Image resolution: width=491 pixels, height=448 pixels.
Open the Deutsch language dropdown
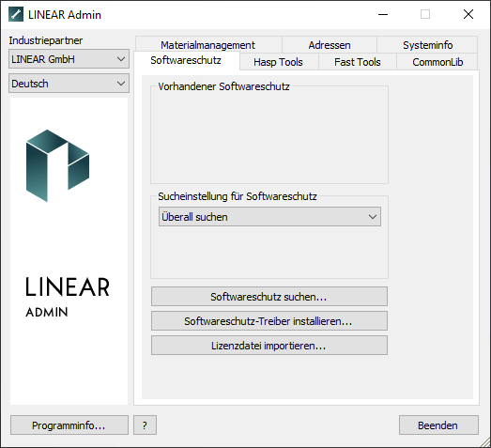tap(69, 84)
